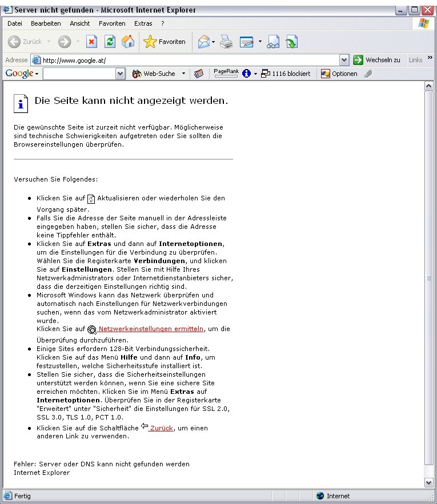This screenshot has height=504, width=437.
Task: Click the Internet Explorer icon in title bar
Action: [8, 10]
